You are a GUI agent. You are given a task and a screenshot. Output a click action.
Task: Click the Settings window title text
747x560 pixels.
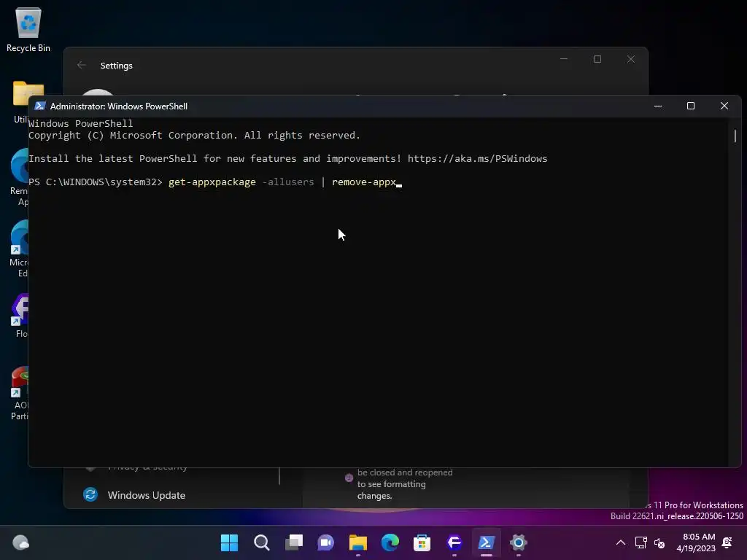(116, 66)
